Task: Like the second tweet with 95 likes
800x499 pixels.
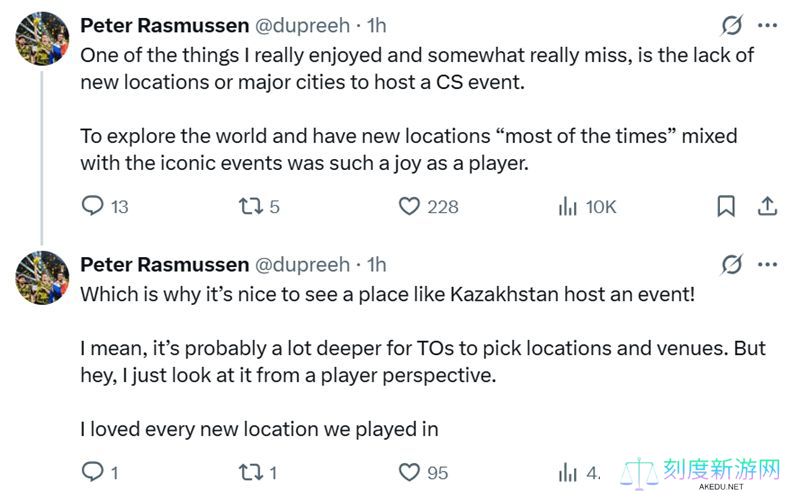Action: [409, 472]
